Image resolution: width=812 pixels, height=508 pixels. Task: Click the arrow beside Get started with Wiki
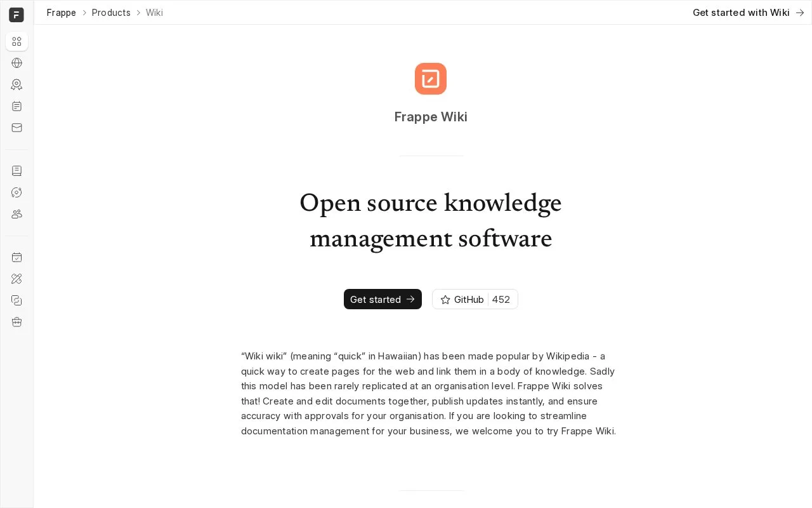coord(800,13)
